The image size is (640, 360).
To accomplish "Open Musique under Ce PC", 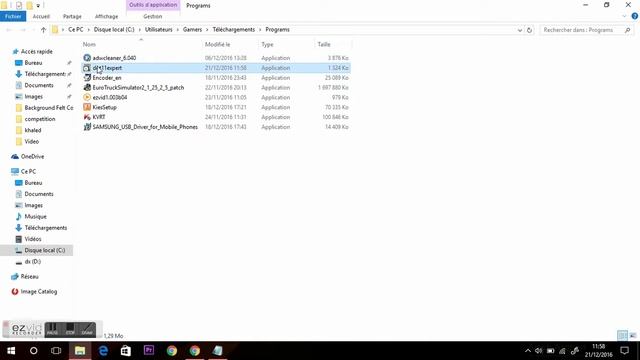I will click(x=35, y=216).
